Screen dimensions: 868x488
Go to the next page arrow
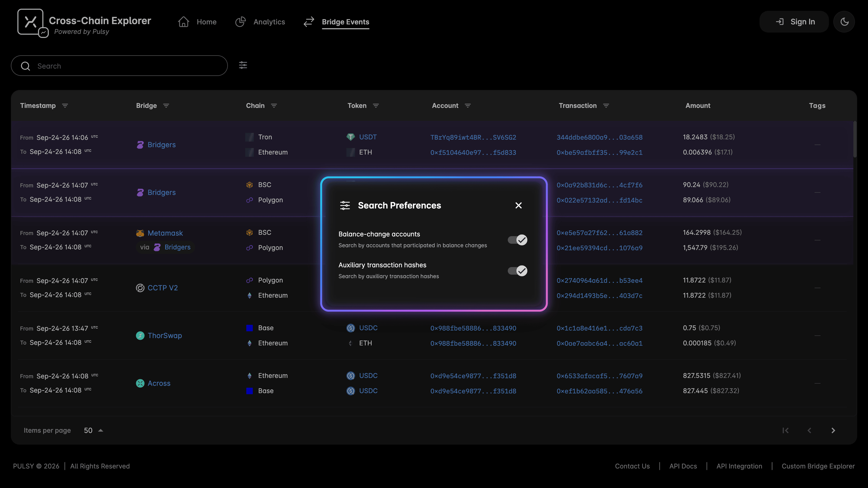click(x=833, y=431)
